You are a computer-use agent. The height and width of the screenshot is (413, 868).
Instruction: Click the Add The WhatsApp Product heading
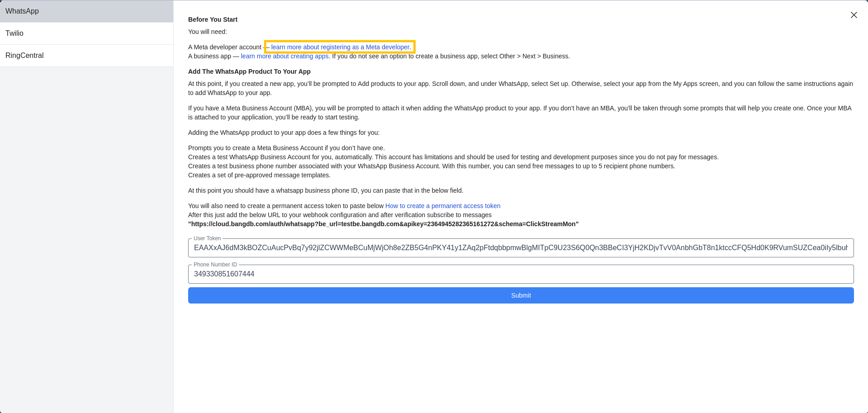click(249, 71)
